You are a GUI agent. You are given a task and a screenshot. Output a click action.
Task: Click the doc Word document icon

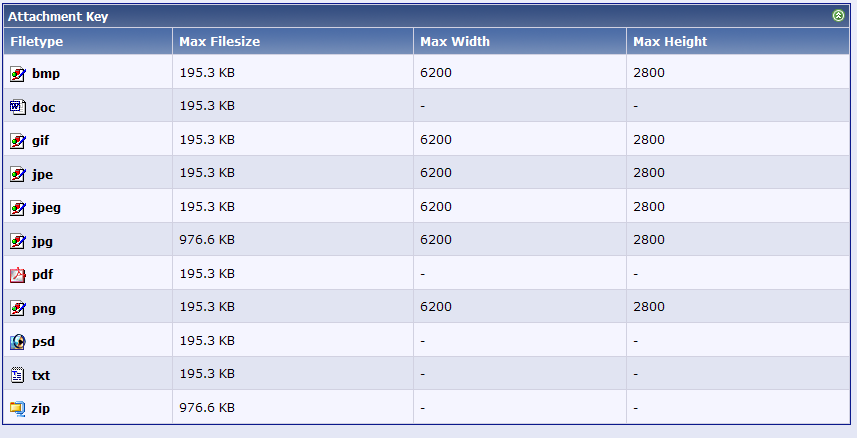click(x=17, y=107)
